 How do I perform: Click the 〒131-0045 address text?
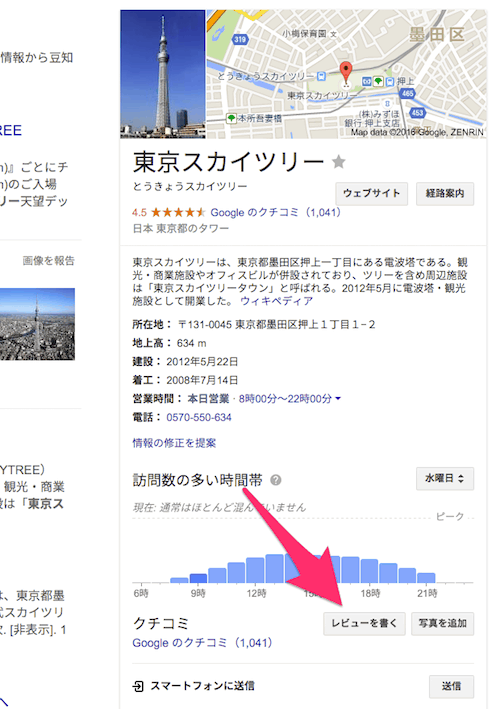tap(276, 325)
